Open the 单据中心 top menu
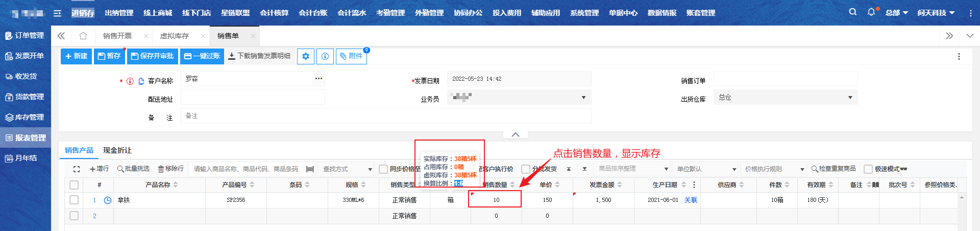Viewport: 980px width, 231px height. [623, 13]
